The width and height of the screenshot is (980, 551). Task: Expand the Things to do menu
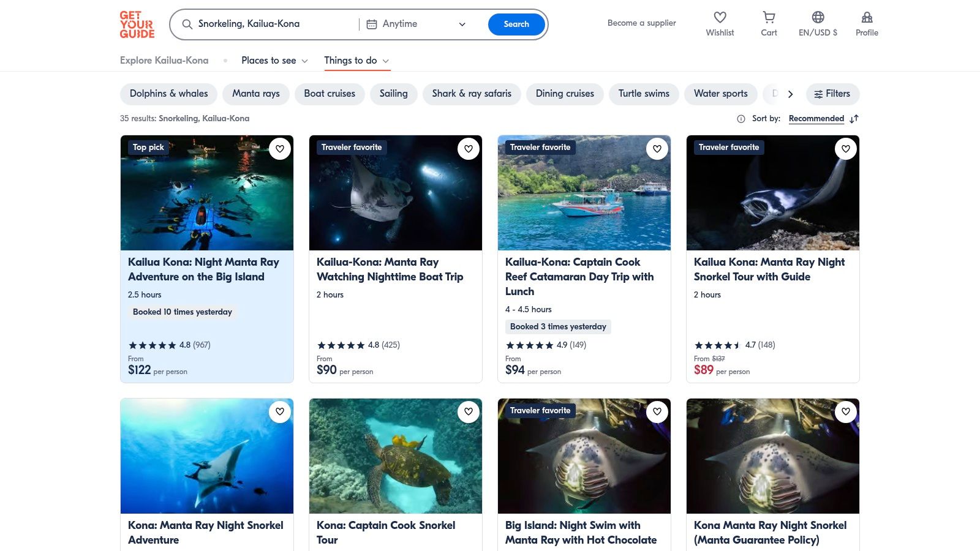[356, 61]
